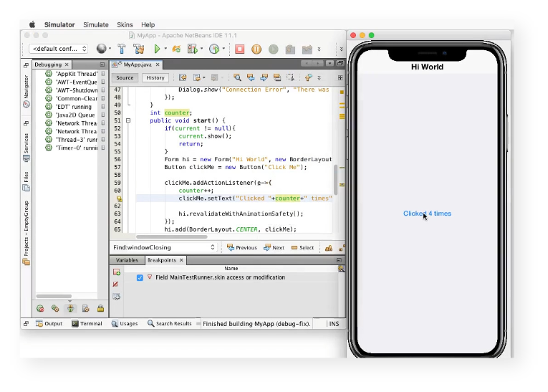Screen dimensions: 548x392
Task: Click the padlock icon in Debugging panel toolbar
Action: 101,309
